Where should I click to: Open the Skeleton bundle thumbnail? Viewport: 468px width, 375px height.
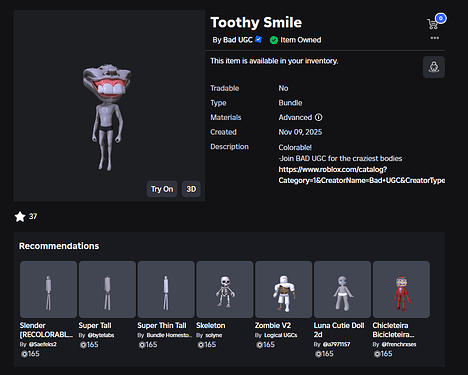[225, 289]
